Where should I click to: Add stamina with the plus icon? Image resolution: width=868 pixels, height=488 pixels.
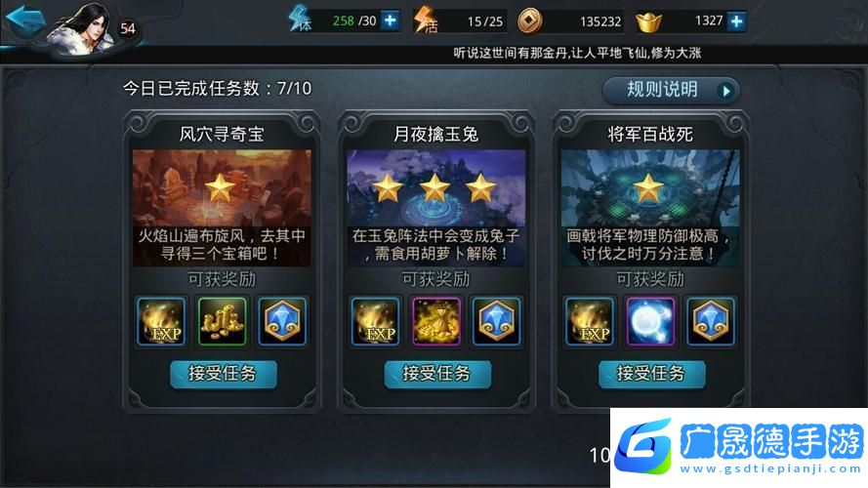click(x=391, y=21)
